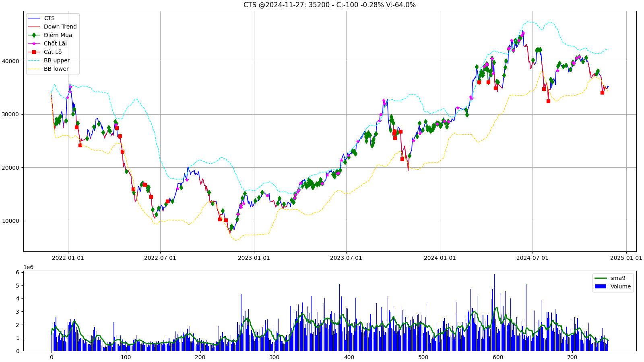Click the 10000 y-axis label

pos(10,221)
